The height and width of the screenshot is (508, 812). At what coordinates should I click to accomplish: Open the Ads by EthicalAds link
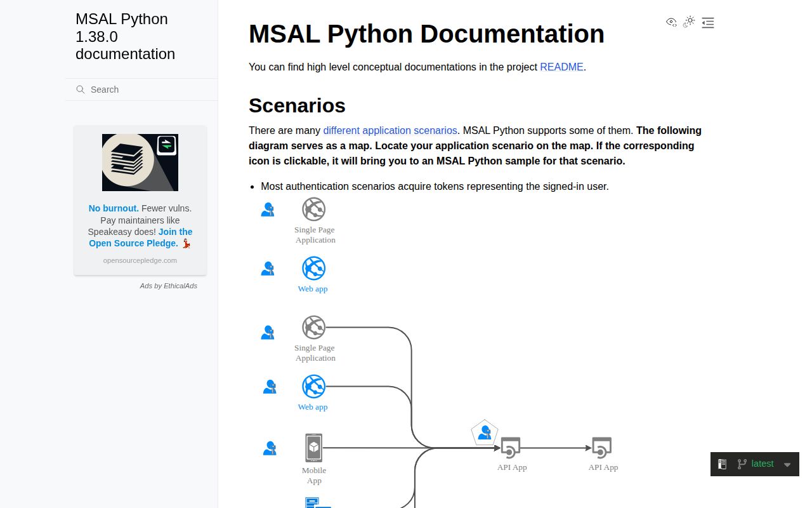click(x=169, y=286)
